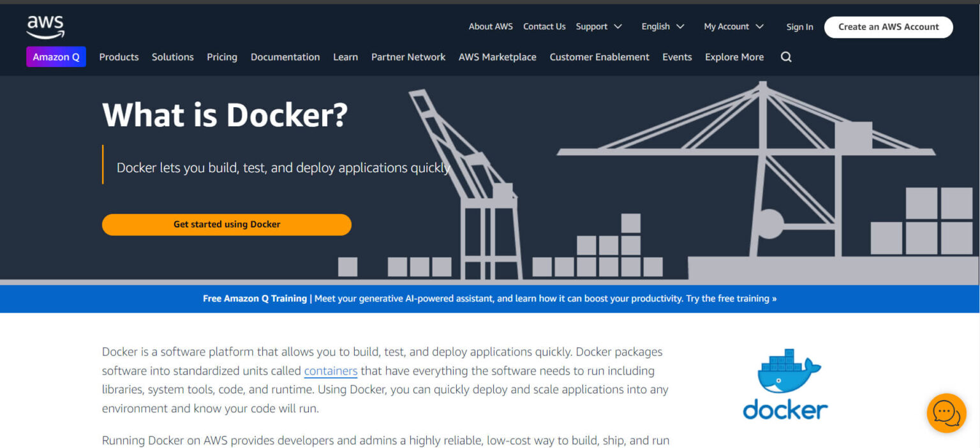Open the containers hyperlink in the paragraph
980x448 pixels.
point(330,371)
